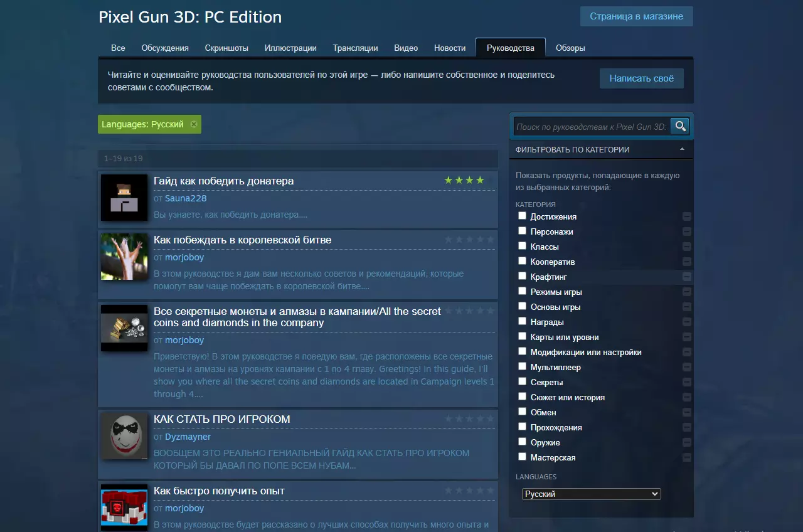Click the minus icon beside Мультиплеер
The image size is (803, 532).
(687, 367)
